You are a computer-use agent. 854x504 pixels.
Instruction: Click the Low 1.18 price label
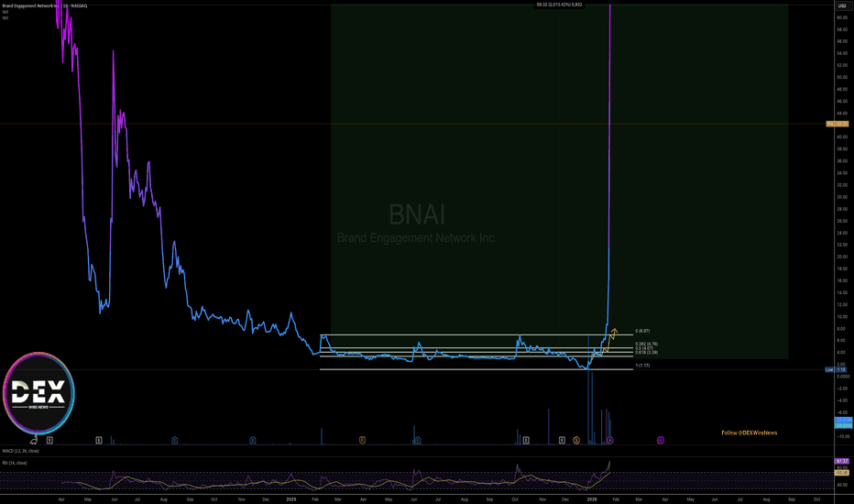[x=836, y=370]
